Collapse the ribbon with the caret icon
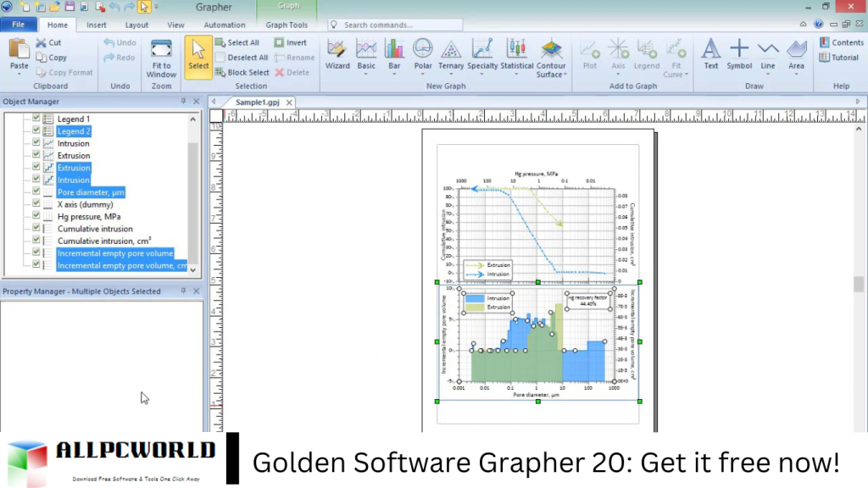The image size is (868, 488). coord(804,25)
